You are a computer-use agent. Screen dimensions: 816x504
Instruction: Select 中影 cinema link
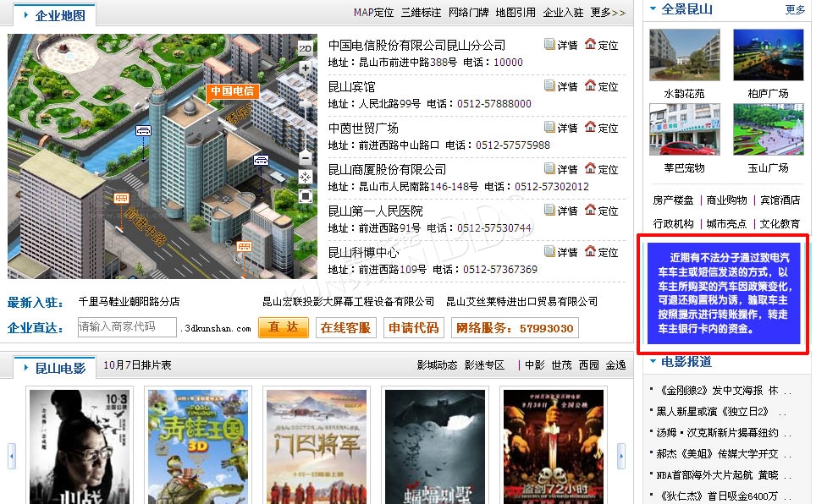click(535, 365)
